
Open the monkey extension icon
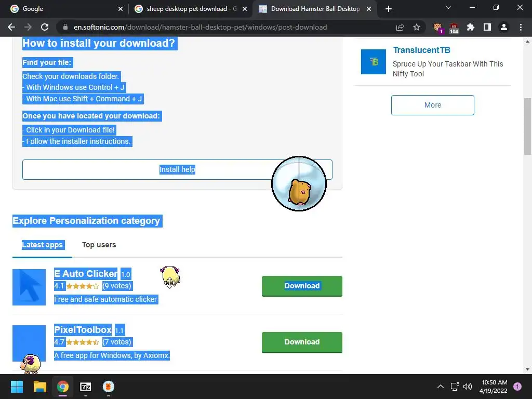(x=438, y=28)
